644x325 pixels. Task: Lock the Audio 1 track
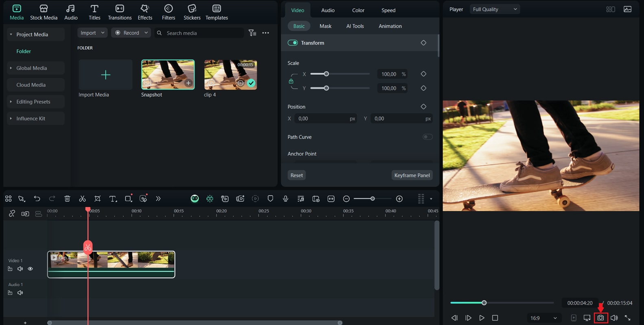[x=10, y=293]
